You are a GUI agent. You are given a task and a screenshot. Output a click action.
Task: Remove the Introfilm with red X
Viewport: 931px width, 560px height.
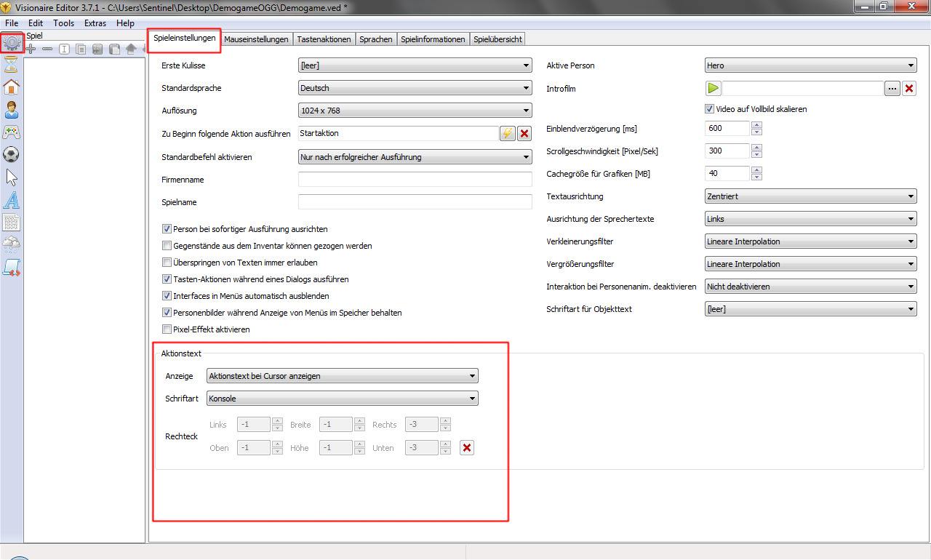908,88
